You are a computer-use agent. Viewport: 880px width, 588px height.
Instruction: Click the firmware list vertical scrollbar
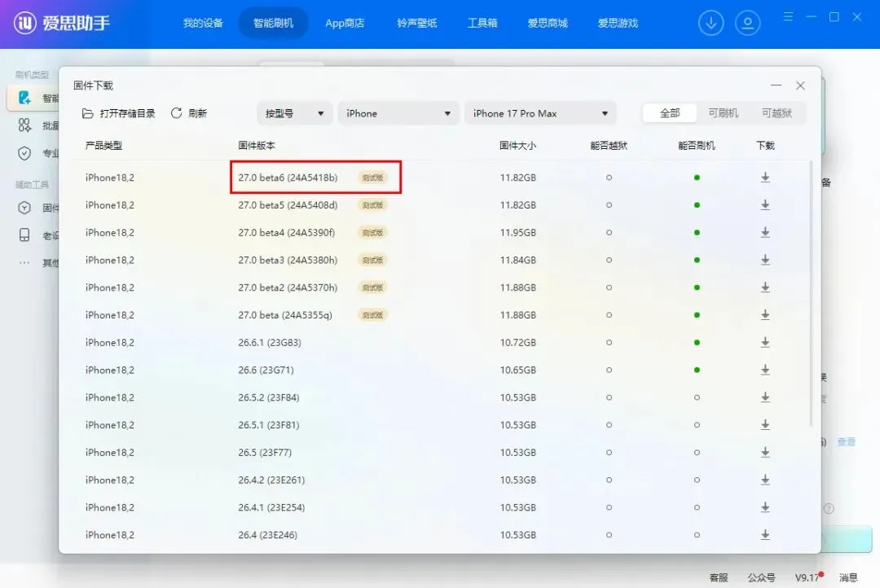pos(811,293)
